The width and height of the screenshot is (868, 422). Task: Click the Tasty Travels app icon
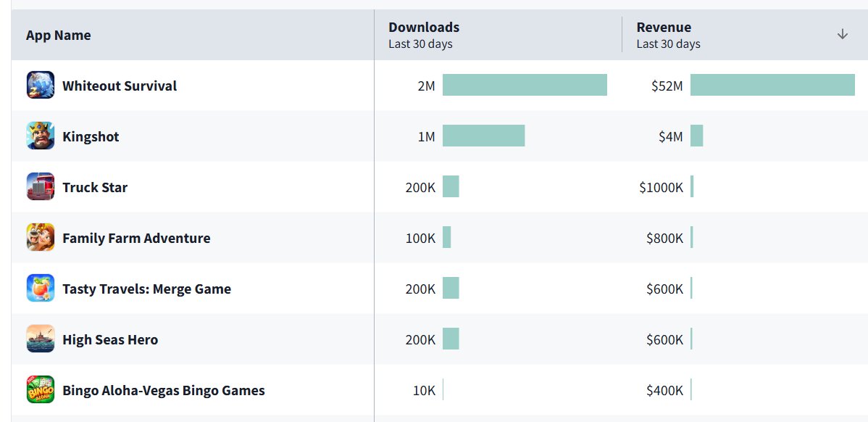[x=41, y=289]
